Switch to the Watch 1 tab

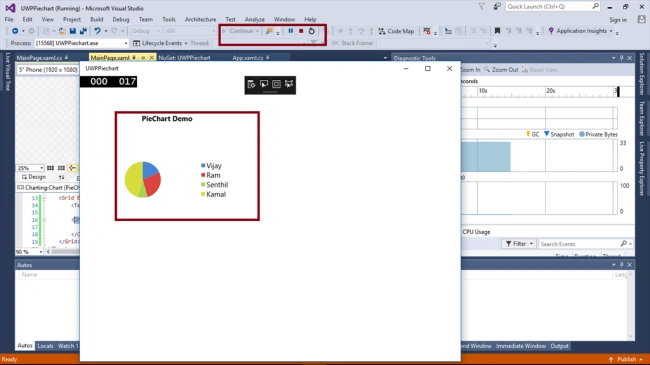(68, 346)
